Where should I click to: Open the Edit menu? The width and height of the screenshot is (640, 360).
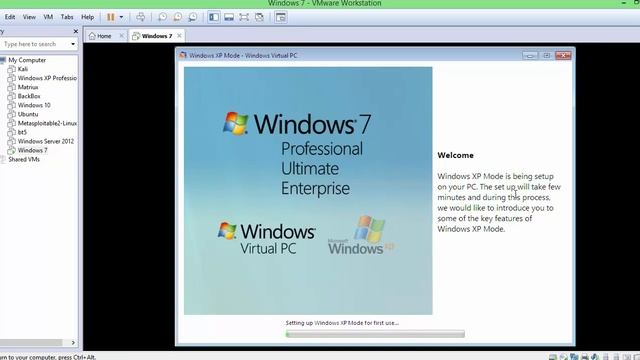click(x=10, y=17)
